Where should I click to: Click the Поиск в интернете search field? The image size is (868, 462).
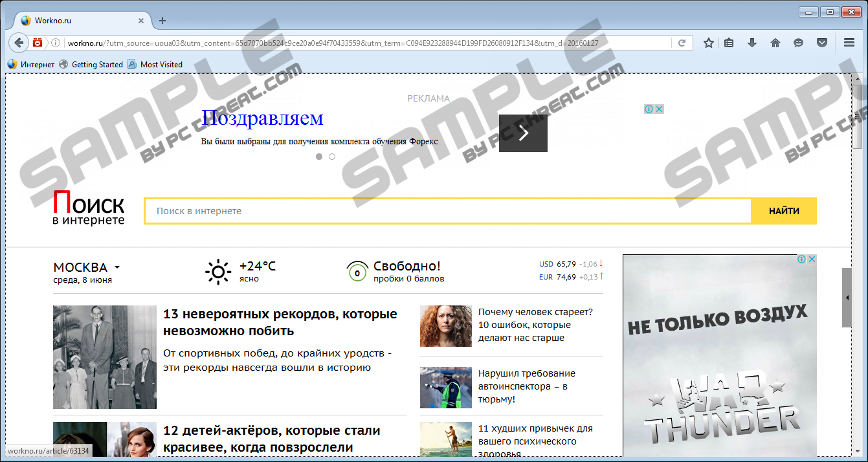(x=447, y=211)
